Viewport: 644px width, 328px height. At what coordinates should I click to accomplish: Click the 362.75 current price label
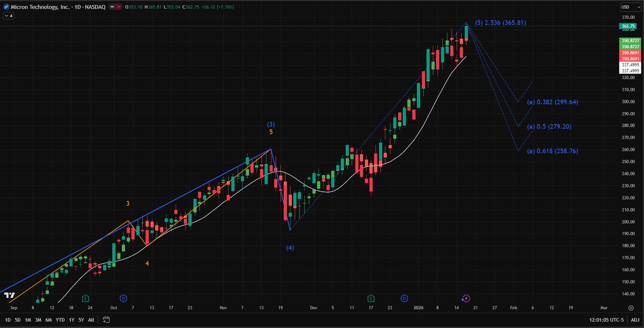628,26
